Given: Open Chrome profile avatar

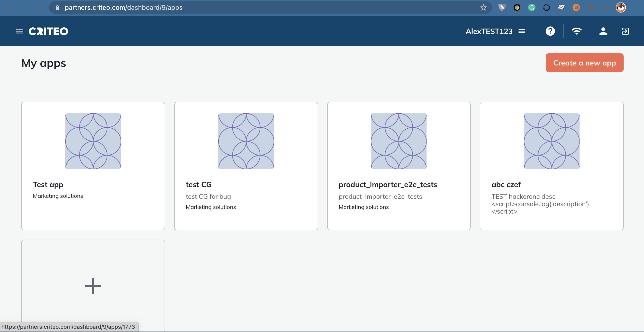Looking at the screenshot, I should [x=621, y=7].
